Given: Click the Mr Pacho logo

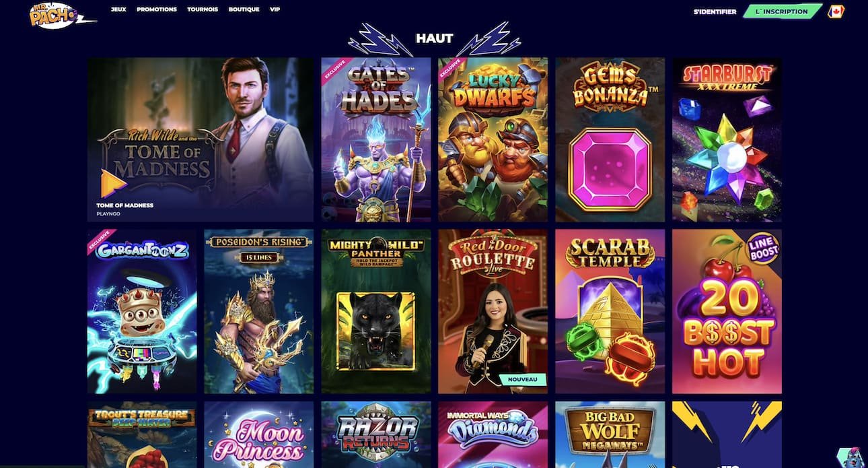Looking at the screenshot, I should 61,15.
